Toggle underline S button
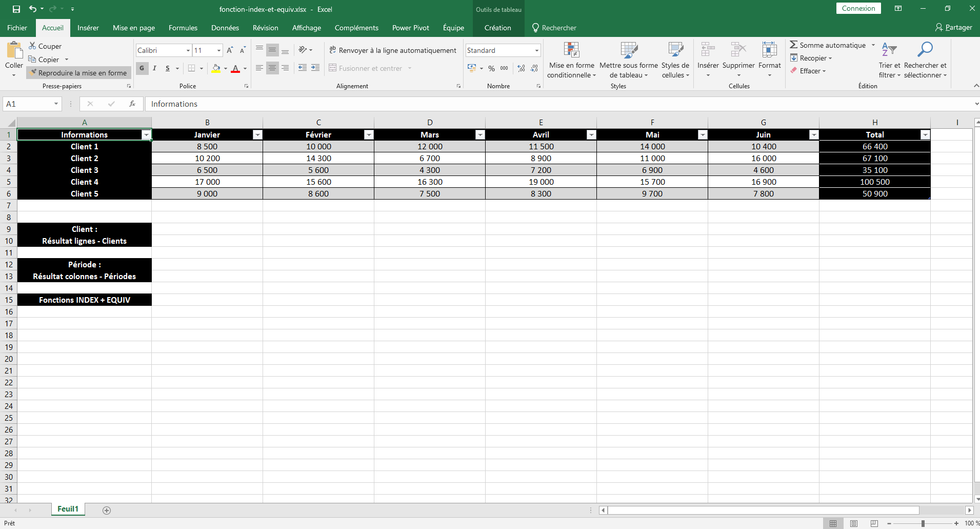Image resolution: width=980 pixels, height=529 pixels. click(x=167, y=68)
